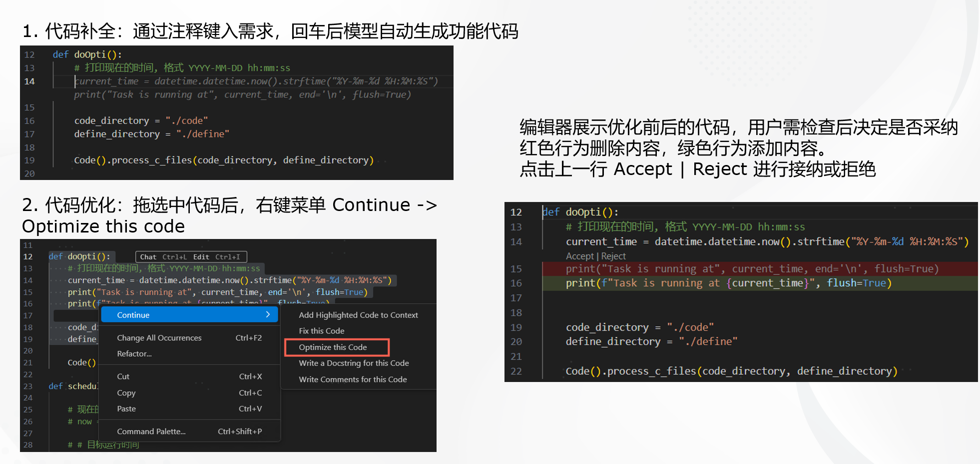Click current_time line 14 in right editor
The height and width of the screenshot is (464, 980).
click(767, 242)
